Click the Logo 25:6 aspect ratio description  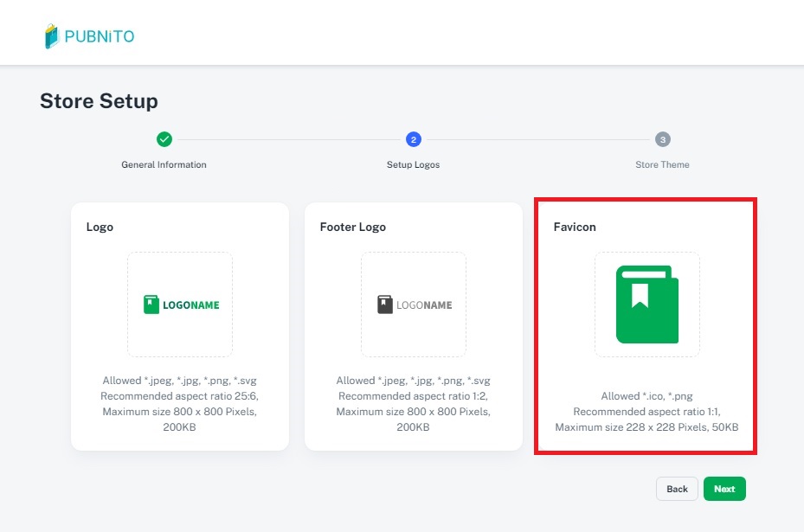(x=180, y=396)
